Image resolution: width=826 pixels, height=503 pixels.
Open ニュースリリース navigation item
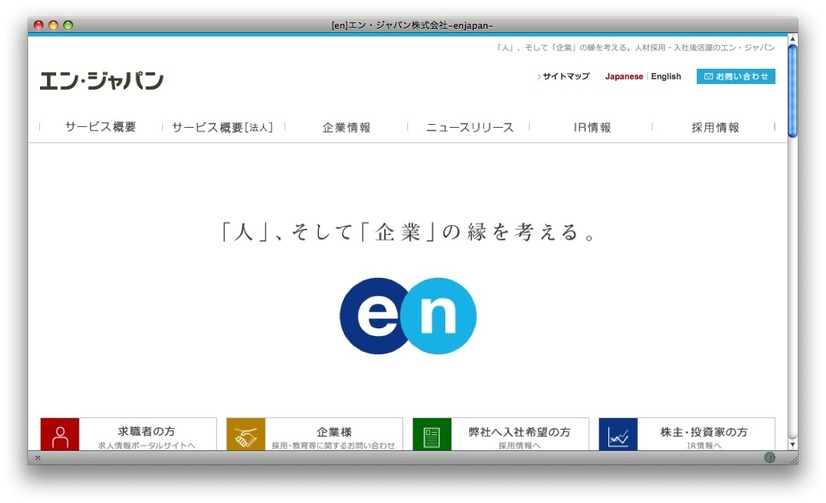[470, 127]
